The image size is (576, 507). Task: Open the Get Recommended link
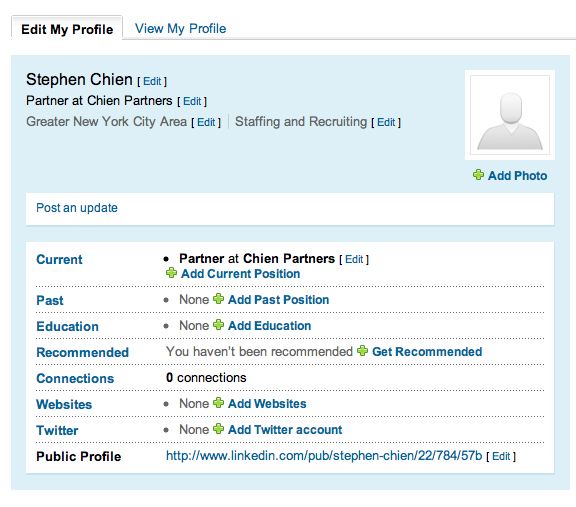pos(427,352)
